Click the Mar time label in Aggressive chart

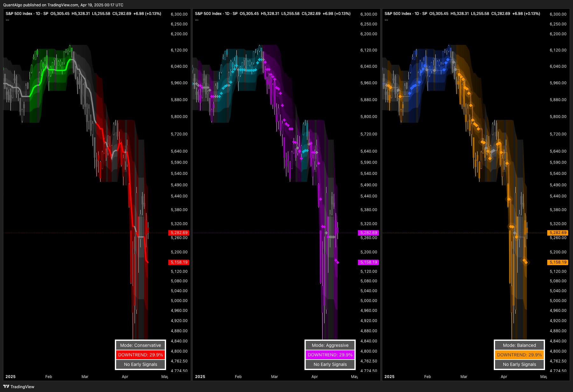click(275, 377)
